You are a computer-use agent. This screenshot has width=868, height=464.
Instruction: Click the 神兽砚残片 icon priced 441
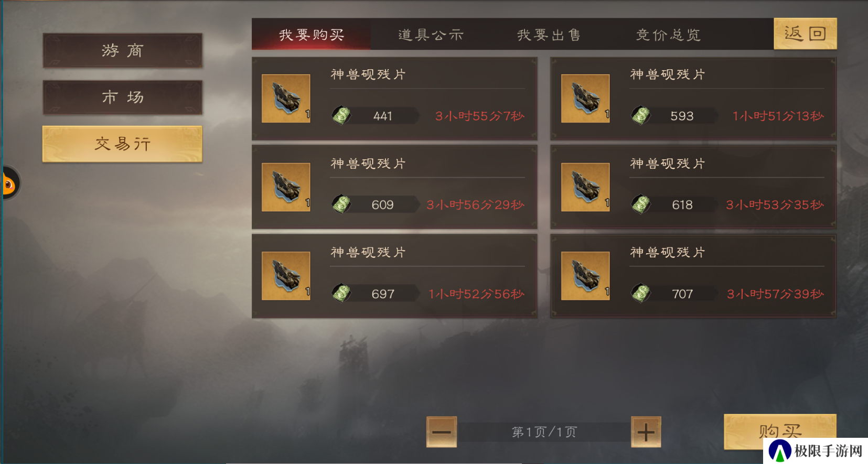pos(286,98)
